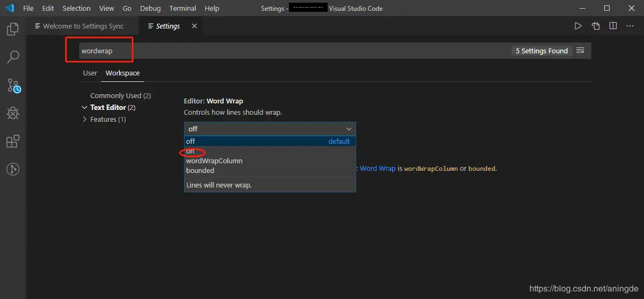Open the Selection menu

76,8
